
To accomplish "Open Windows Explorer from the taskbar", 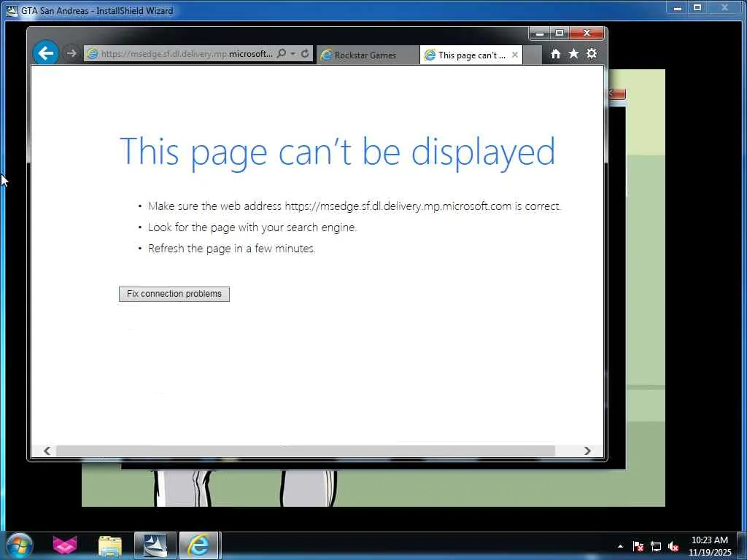I will (x=110, y=546).
